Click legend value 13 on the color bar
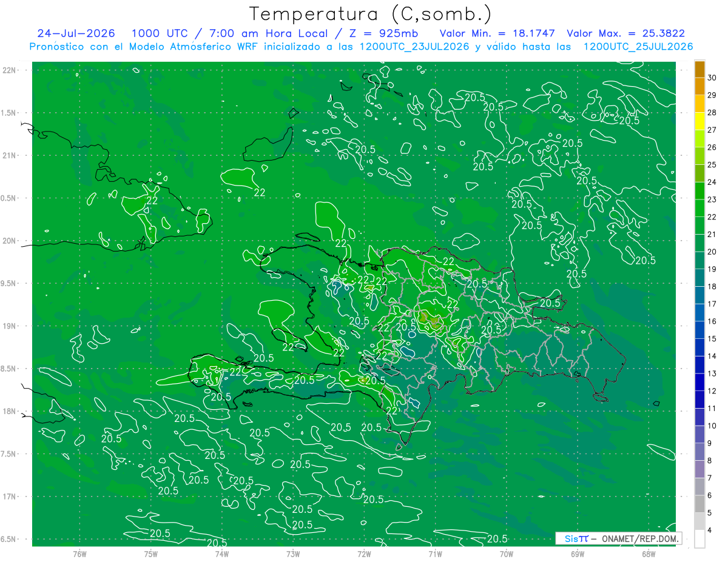The width and height of the screenshot is (728, 562). click(712, 373)
